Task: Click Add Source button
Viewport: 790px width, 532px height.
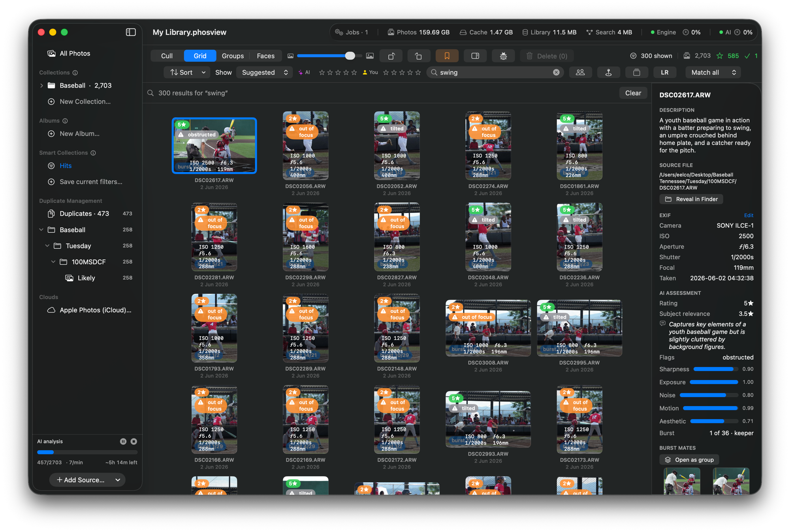Action: click(x=81, y=480)
